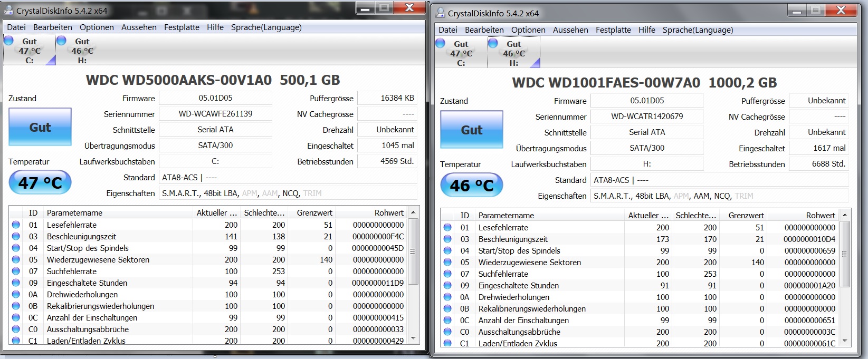This screenshot has width=868, height=359.
Task: Click Rohwert column header in left window
Action: 371,212
